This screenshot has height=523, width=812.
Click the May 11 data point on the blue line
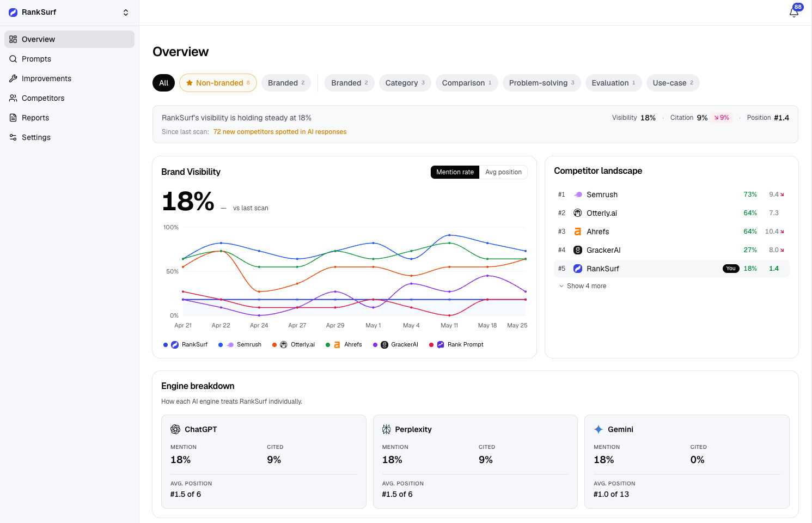pos(449,235)
